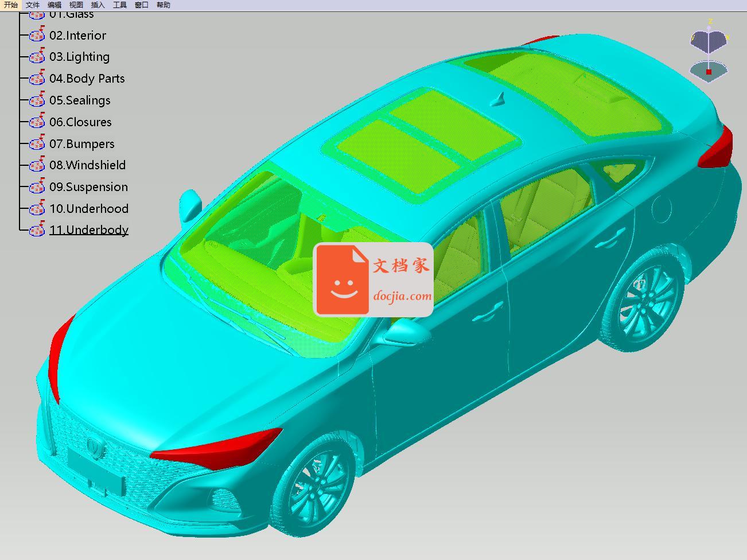
Task: Click the 3D compass upper view cube
Action: point(709,41)
